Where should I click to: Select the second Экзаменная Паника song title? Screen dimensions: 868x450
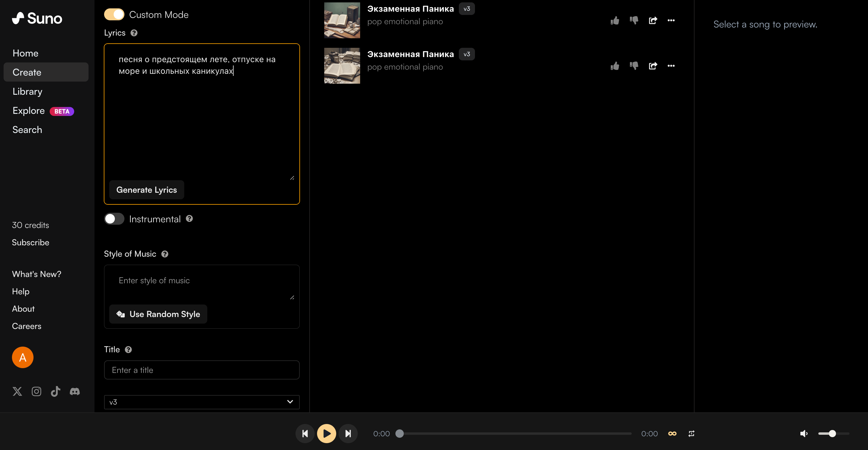pyautogui.click(x=410, y=54)
